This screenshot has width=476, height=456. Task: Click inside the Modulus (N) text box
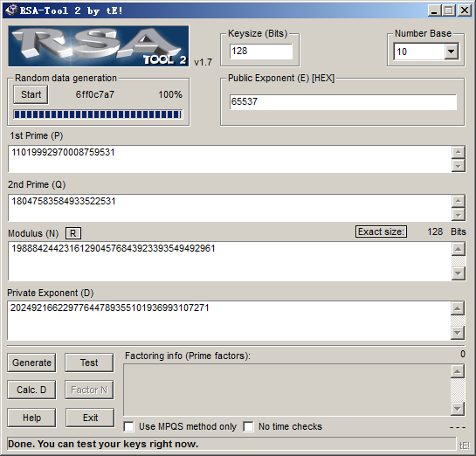point(230,261)
